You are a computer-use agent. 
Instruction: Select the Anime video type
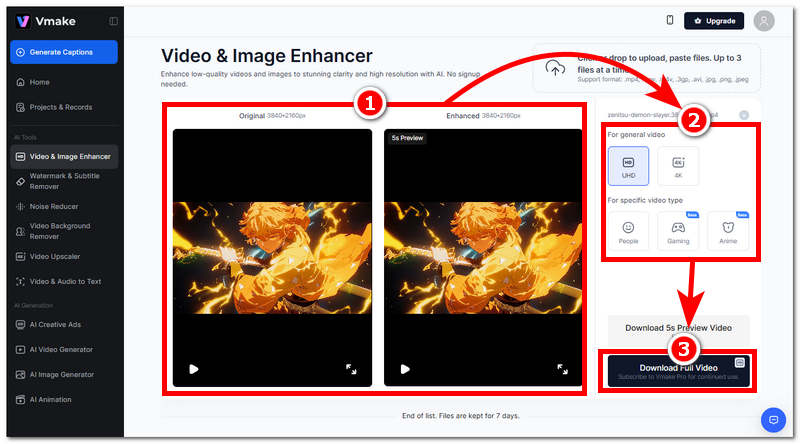[x=728, y=231]
